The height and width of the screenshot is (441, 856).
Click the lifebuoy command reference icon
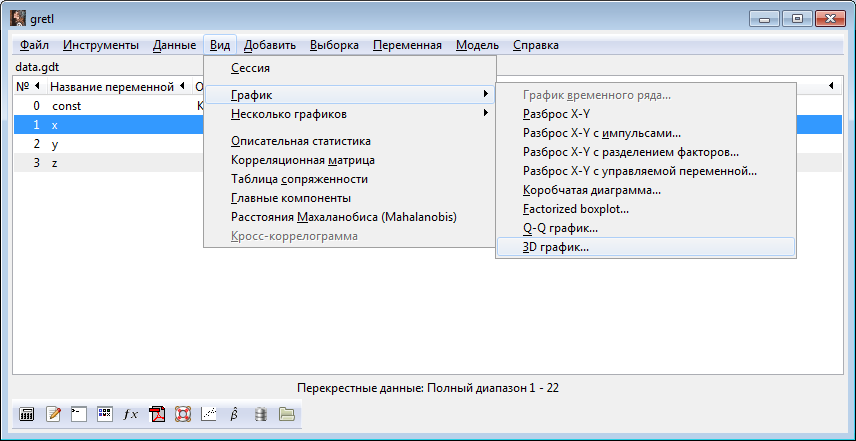[182, 414]
